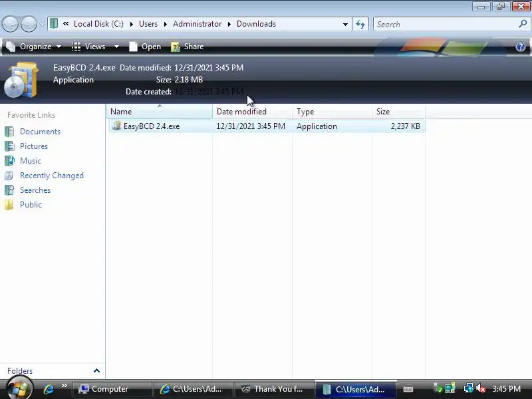Click the Music folder icon in sidebar

click(x=9, y=160)
